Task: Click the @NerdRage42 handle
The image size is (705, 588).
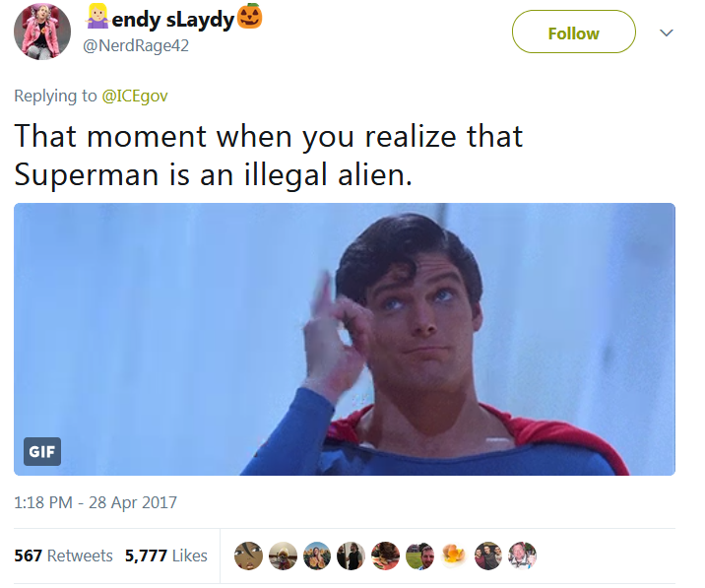Action: pos(136,45)
